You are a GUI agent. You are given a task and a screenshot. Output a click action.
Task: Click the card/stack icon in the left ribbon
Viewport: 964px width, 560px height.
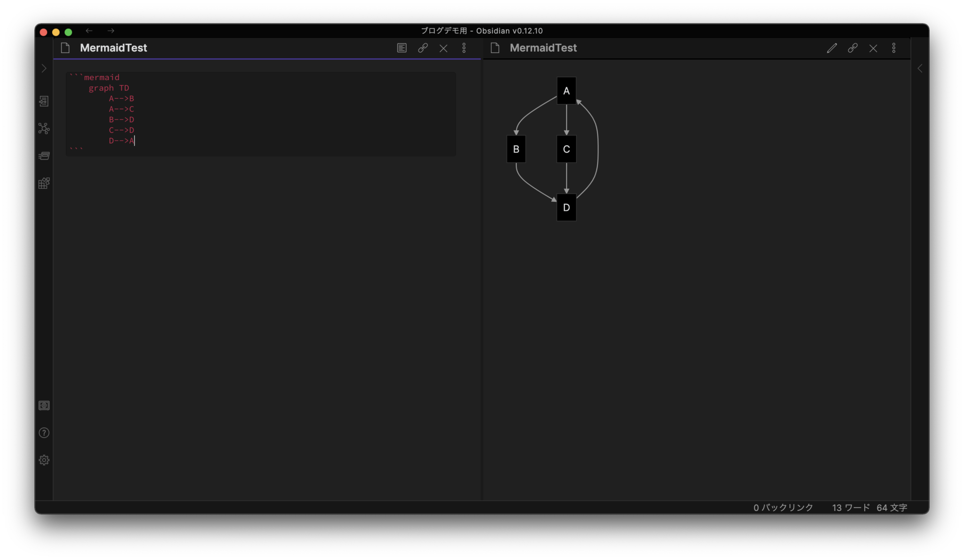coord(44,155)
